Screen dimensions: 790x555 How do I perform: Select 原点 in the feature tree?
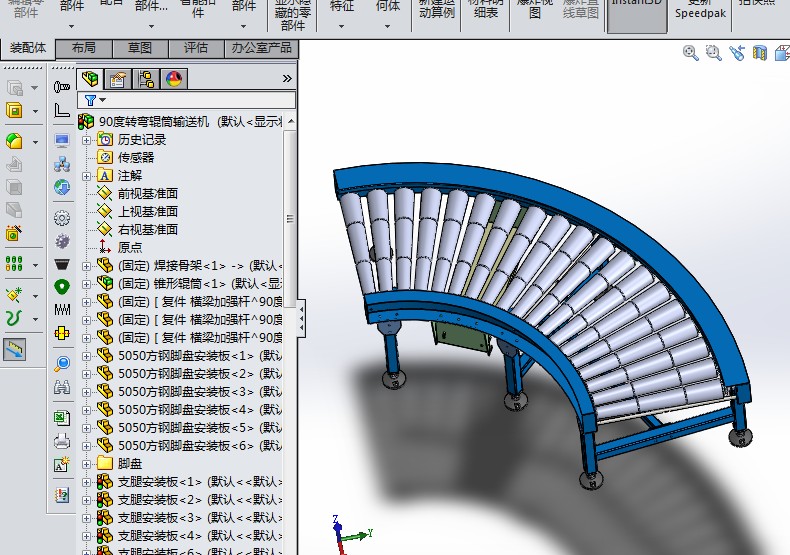pos(130,248)
